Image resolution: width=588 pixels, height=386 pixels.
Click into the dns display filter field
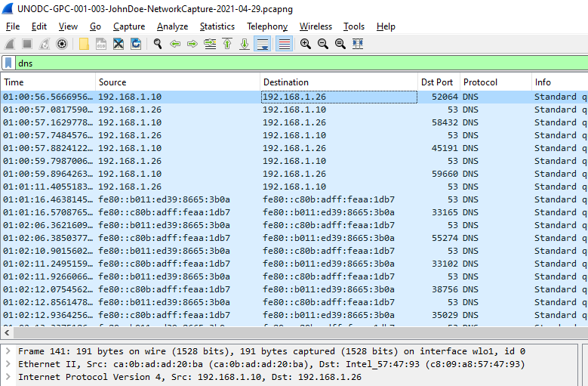[302, 63]
